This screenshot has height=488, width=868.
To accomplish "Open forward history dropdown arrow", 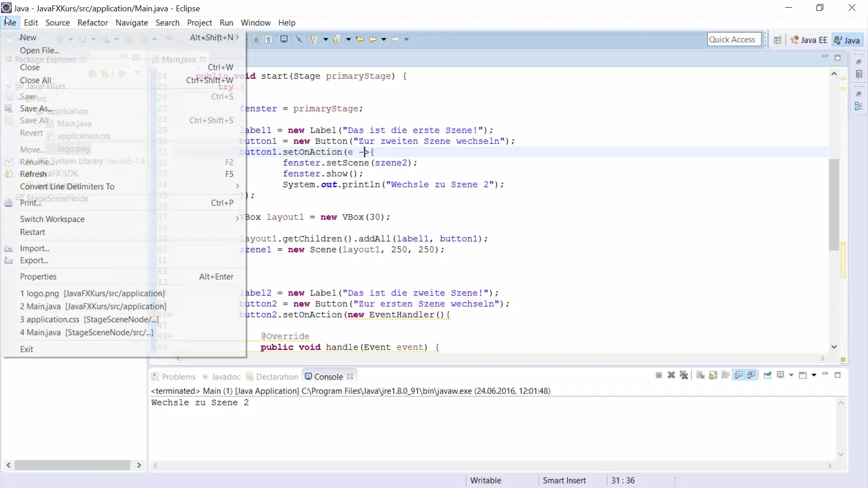I will (x=406, y=39).
